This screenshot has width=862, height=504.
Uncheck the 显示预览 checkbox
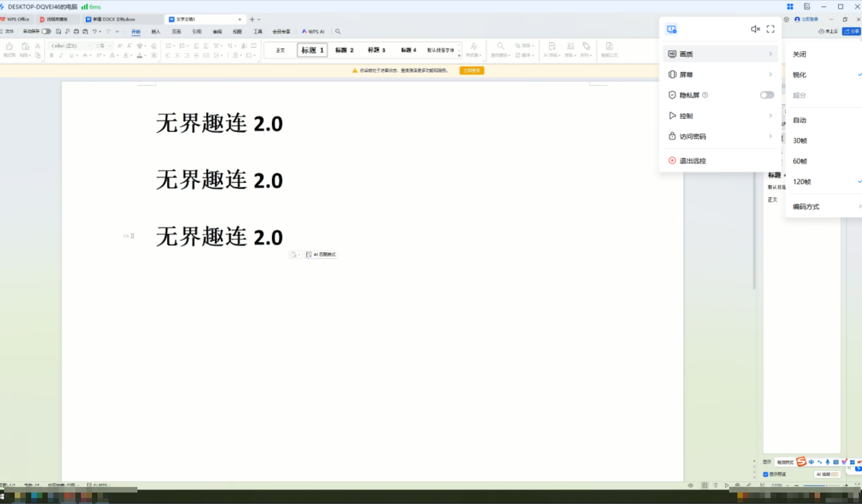click(765, 474)
